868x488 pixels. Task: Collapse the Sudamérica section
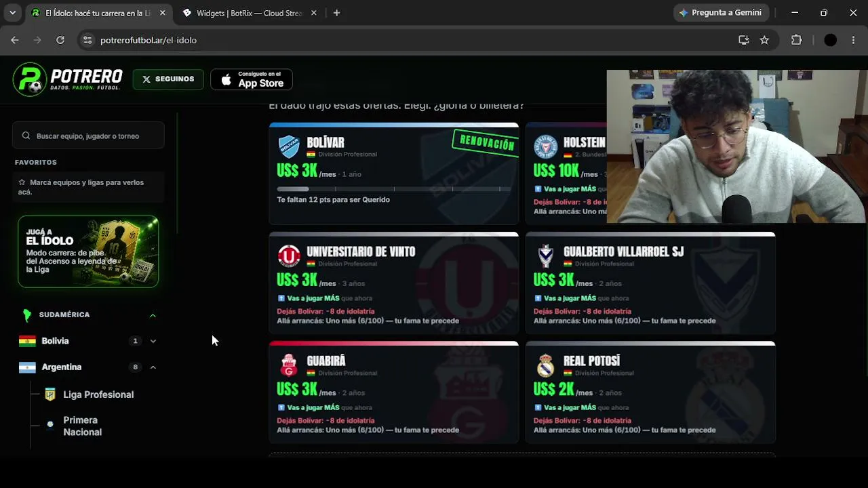tap(153, 315)
